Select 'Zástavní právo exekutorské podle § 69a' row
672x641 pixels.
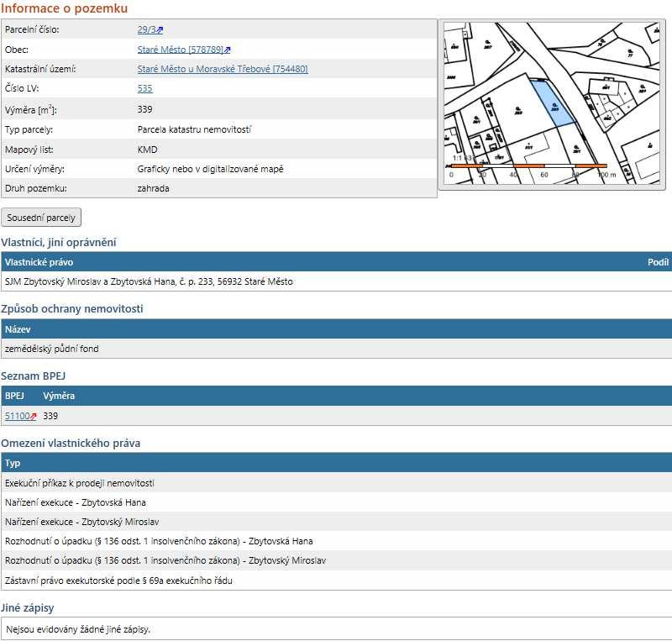336,581
